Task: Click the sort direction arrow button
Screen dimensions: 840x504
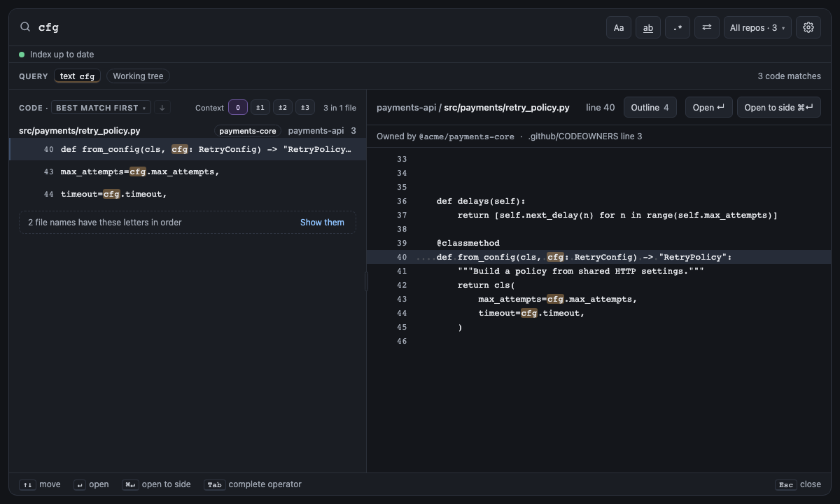Action: pos(162,108)
